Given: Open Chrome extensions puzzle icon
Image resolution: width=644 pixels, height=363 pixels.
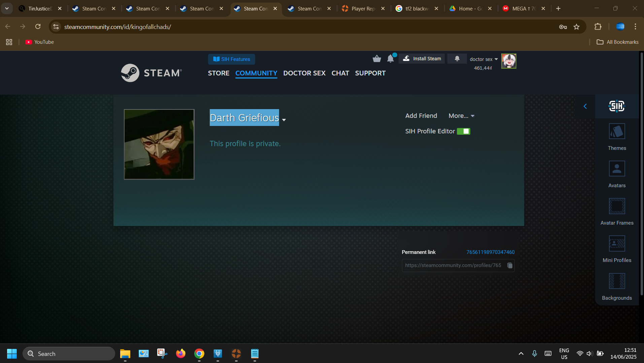Looking at the screenshot, I should [598, 27].
